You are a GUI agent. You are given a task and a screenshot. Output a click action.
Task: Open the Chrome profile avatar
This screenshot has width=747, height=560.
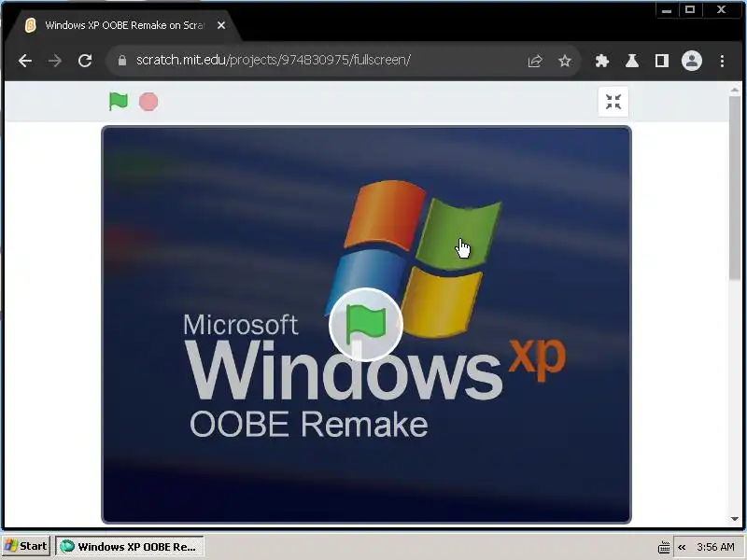(x=692, y=61)
